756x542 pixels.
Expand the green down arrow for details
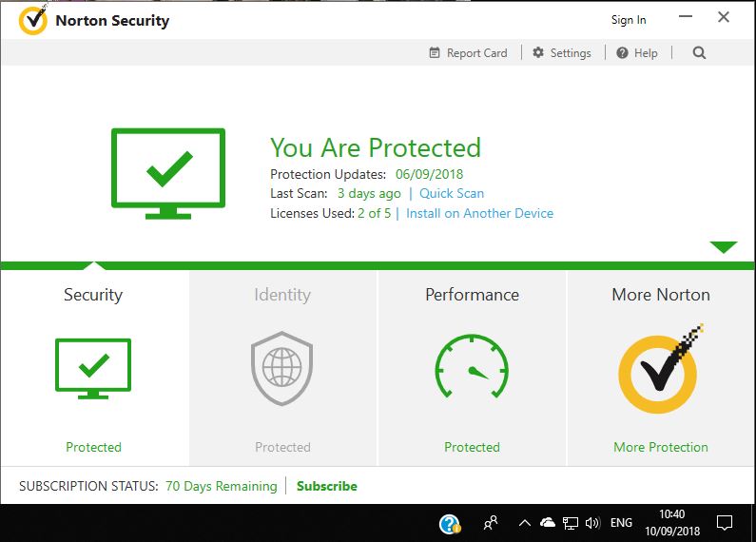[724, 247]
